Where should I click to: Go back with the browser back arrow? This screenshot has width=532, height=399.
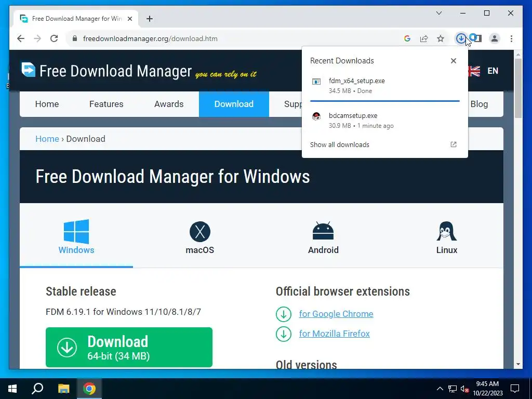[x=21, y=38]
